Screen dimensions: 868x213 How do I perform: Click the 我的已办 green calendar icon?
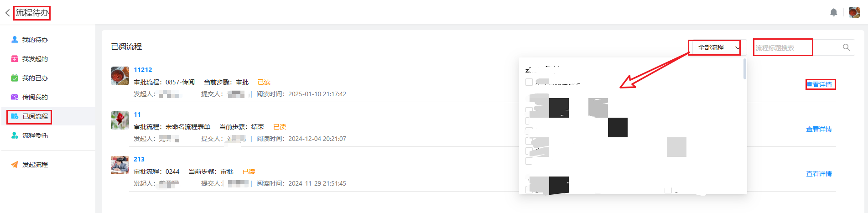[15, 78]
